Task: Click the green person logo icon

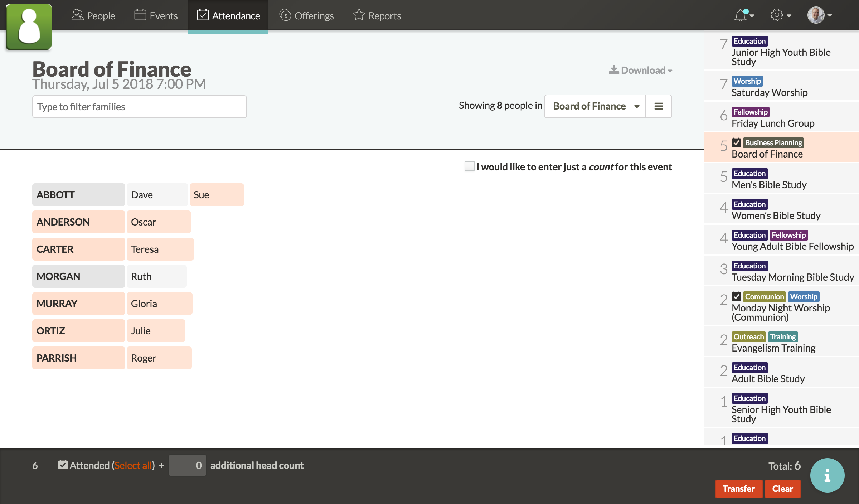Action: click(29, 27)
